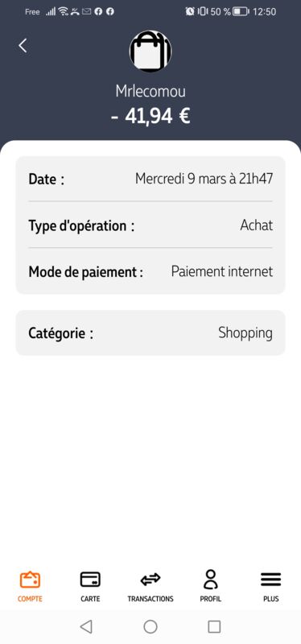Screen dimensions: 301x644
Task: Tap the Android recent apps square
Action: pos(214,626)
